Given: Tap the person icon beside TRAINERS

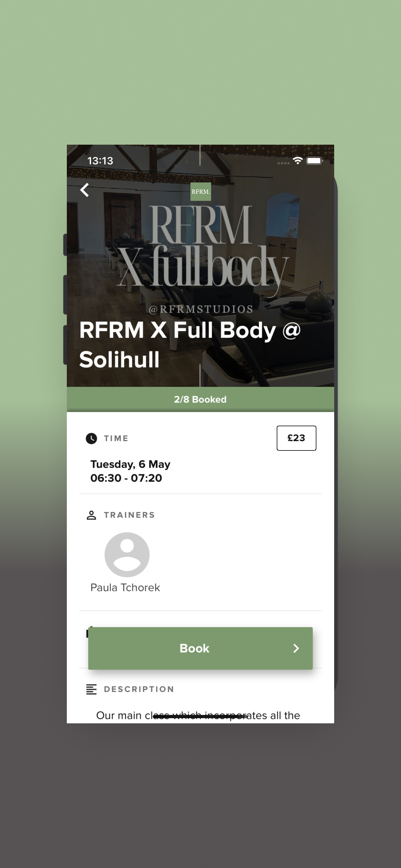Looking at the screenshot, I should click(x=91, y=515).
